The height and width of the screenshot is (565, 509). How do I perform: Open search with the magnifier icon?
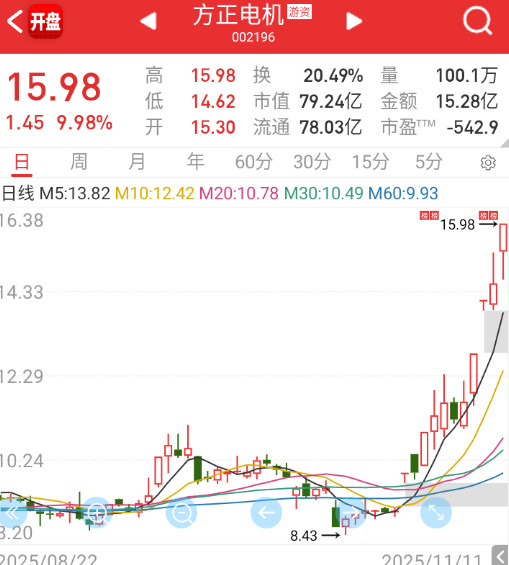pyautogui.click(x=478, y=21)
